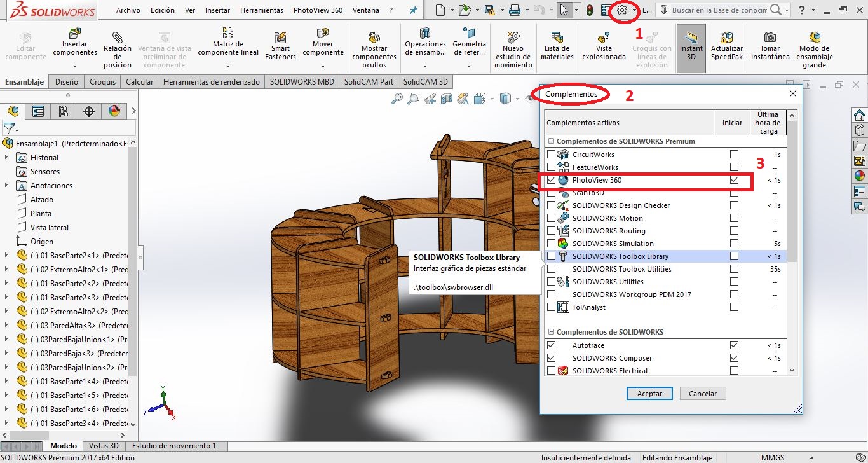The height and width of the screenshot is (463, 868).
Task: Click the Save icon in the top toolbar
Action: coord(489,10)
